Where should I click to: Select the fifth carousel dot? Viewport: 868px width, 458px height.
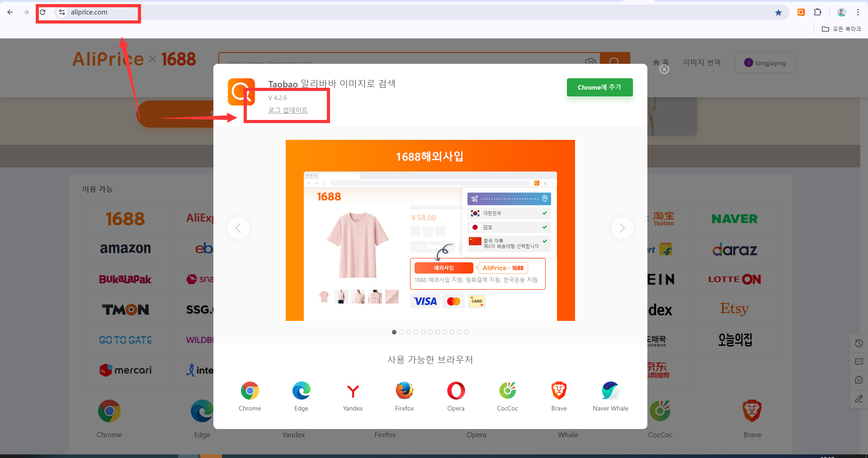(423, 332)
